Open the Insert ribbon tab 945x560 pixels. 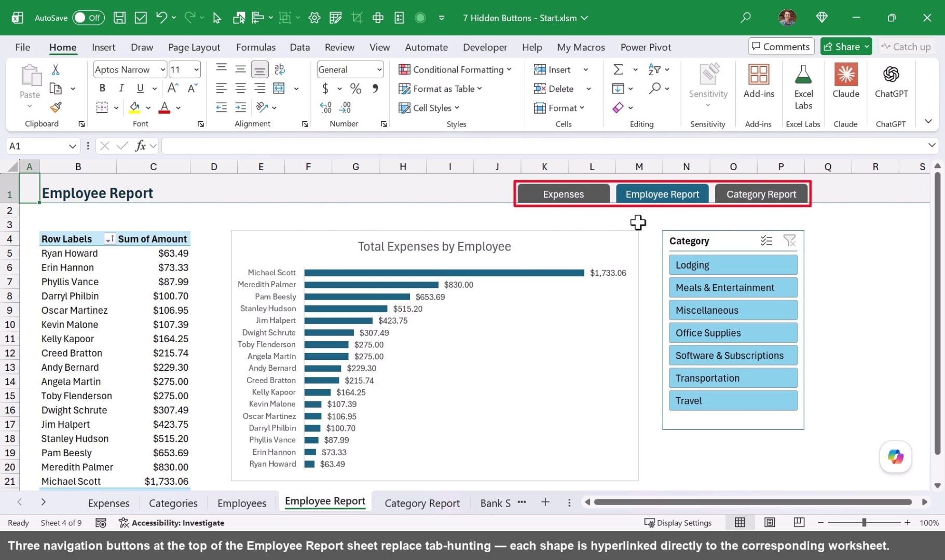tap(103, 47)
